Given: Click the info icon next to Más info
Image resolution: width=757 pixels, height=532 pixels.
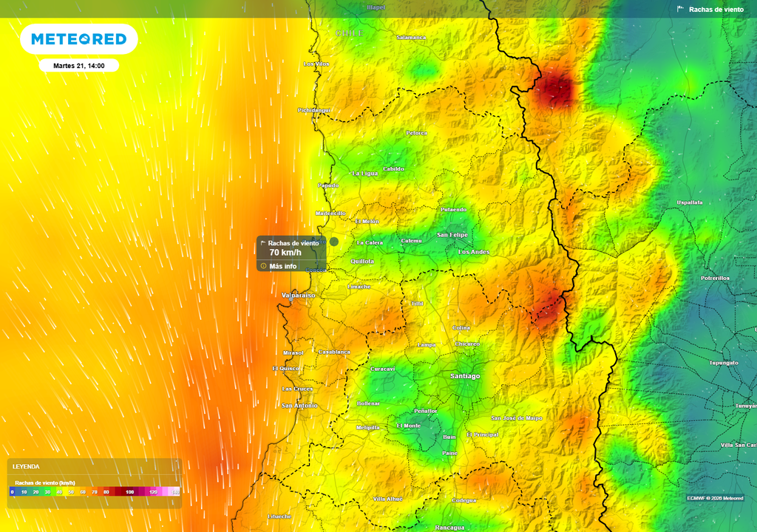Looking at the screenshot, I should [264, 266].
